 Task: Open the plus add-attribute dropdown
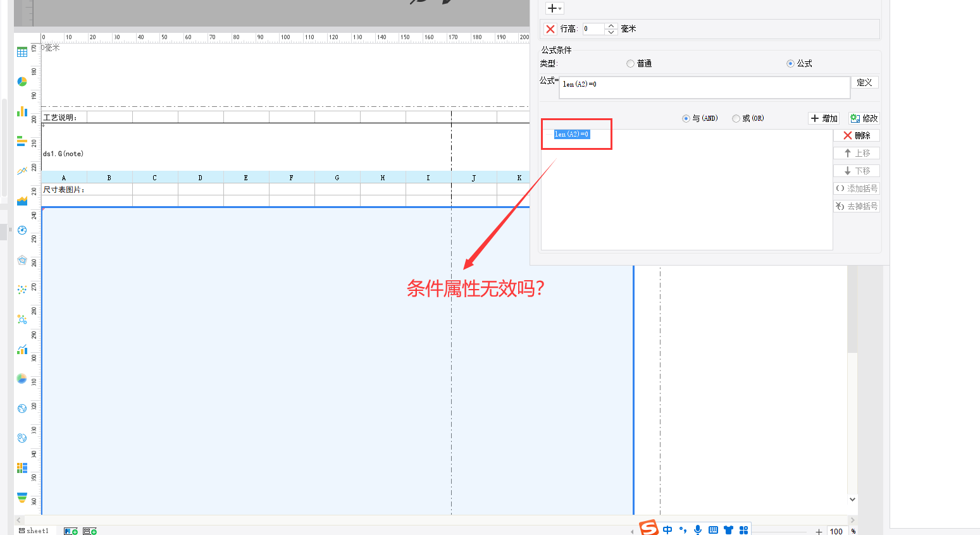[554, 8]
